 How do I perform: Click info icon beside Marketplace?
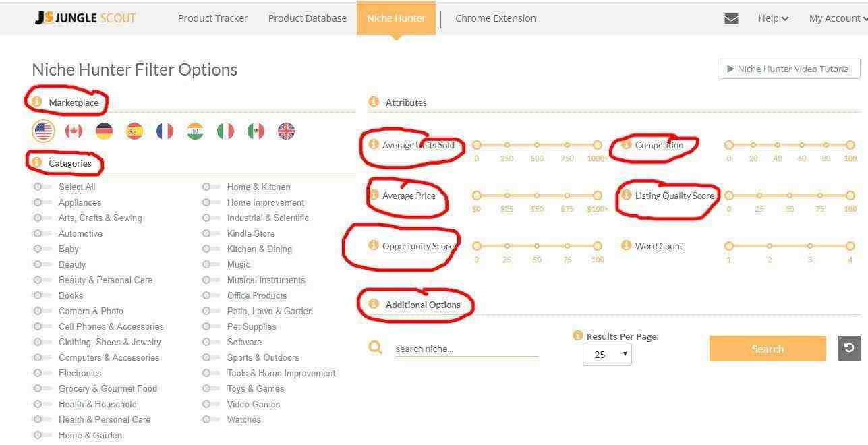[36, 102]
